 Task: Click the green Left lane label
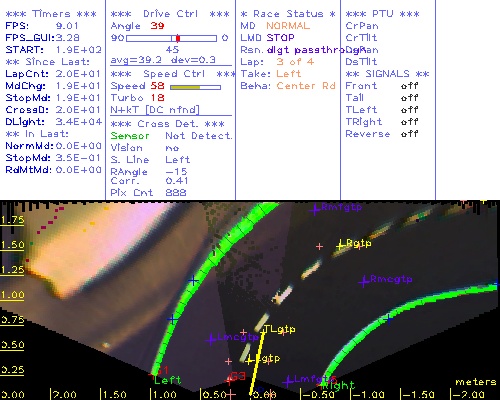click(x=168, y=380)
